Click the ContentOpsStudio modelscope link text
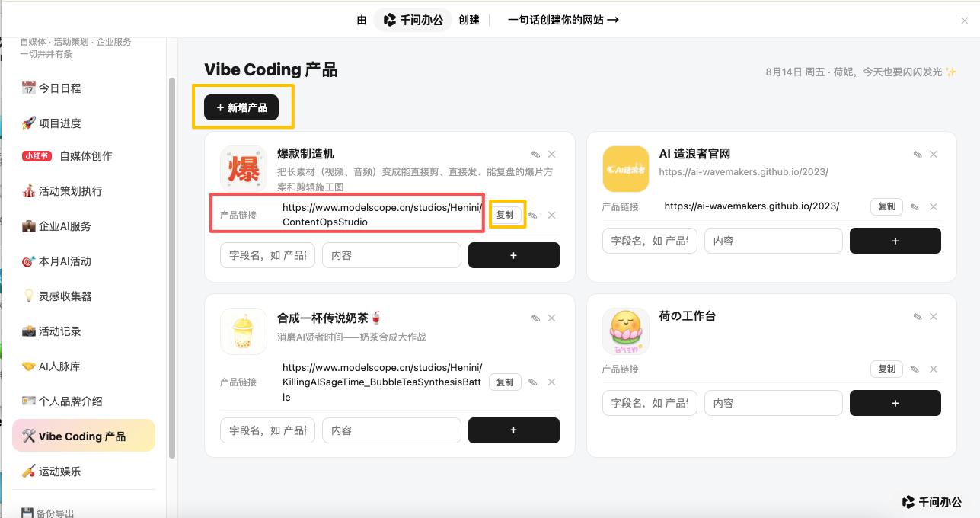 [x=382, y=215]
